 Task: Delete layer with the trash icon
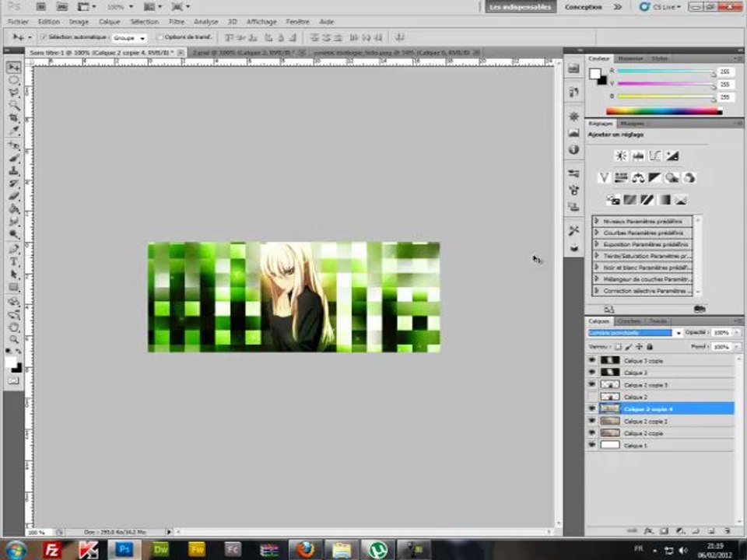tap(727, 530)
